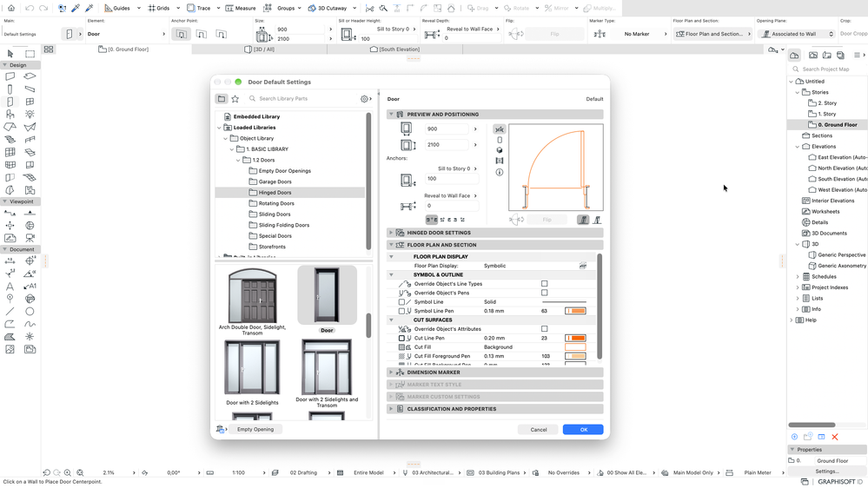Show folder view in library browser
The image size is (868, 488).
222,98
